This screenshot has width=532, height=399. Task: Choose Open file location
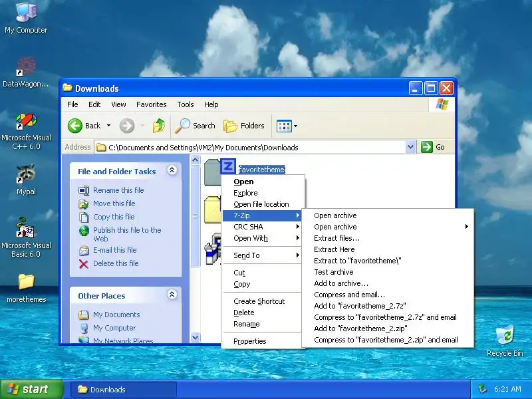coord(261,204)
